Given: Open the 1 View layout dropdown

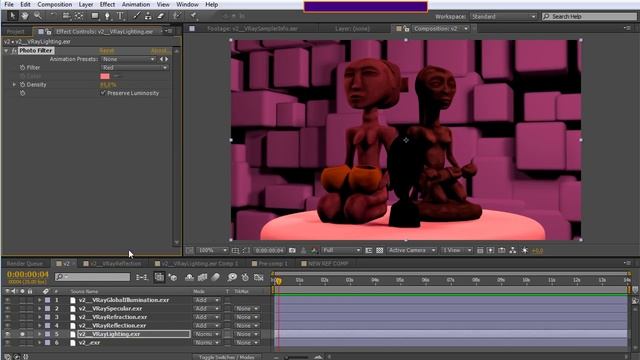Looking at the screenshot, I should pos(457,250).
